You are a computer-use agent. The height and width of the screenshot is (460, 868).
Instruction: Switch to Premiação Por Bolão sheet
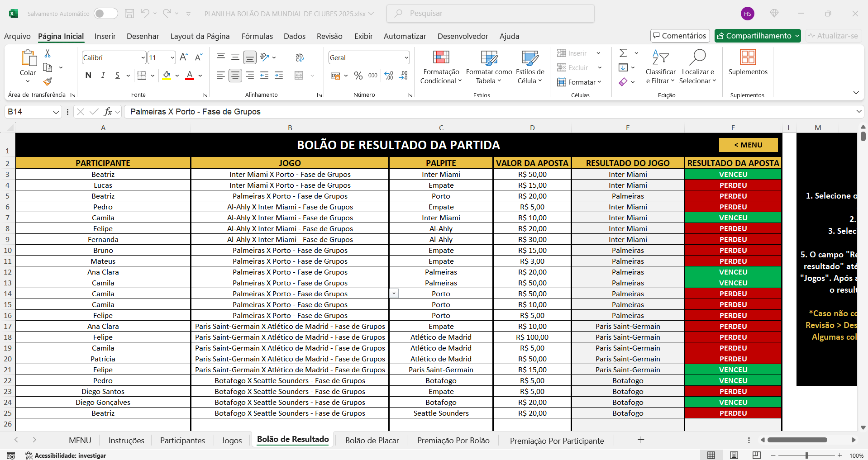click(453, 441)
